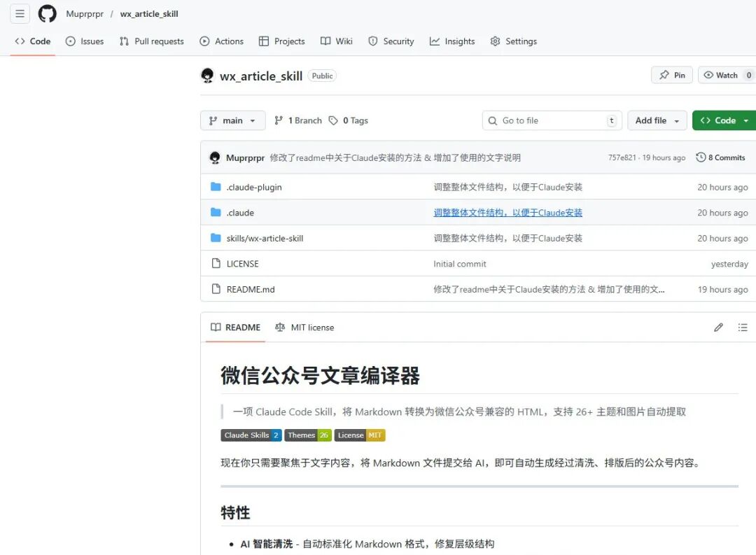Open commit hash 757e821

coord(622,157)
